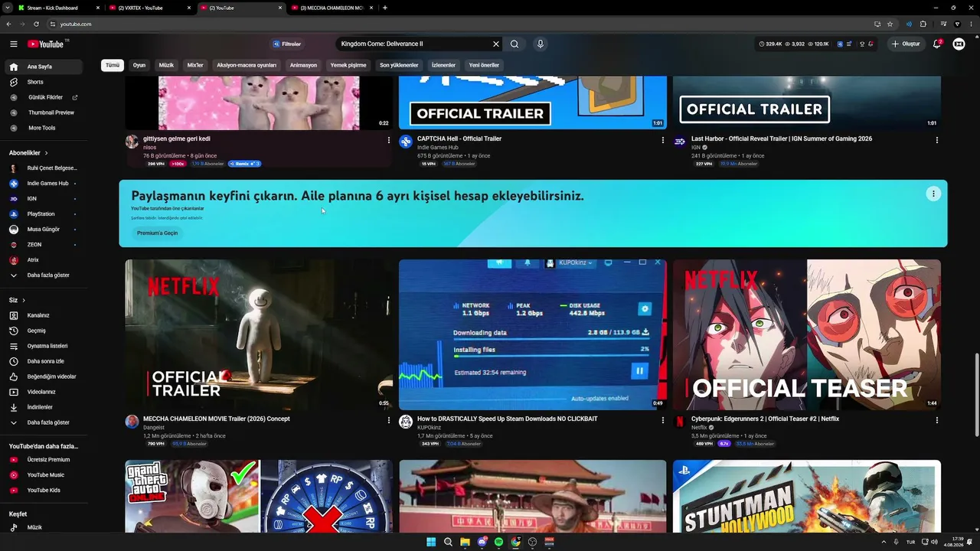Open Cyberpunk Edgerunners 2 teaser thumbnail
This screenshot has height=551, width=980.
[807, 334]
